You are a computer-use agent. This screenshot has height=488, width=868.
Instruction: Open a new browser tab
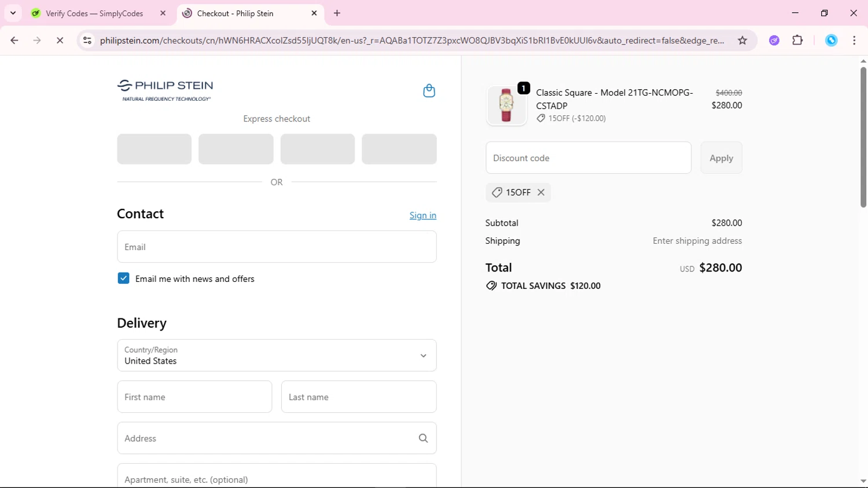[x=337, y=13]
